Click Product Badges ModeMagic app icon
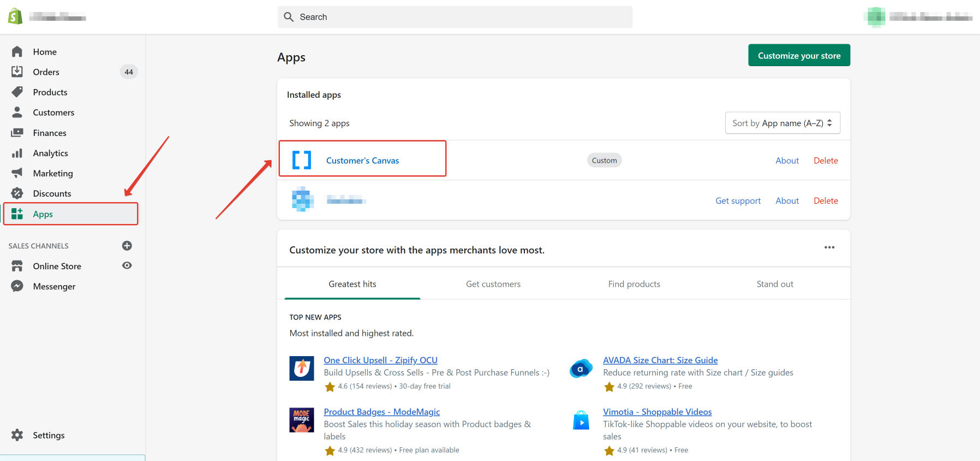Viewport: 980px width, 461px height. coord(302,420)
